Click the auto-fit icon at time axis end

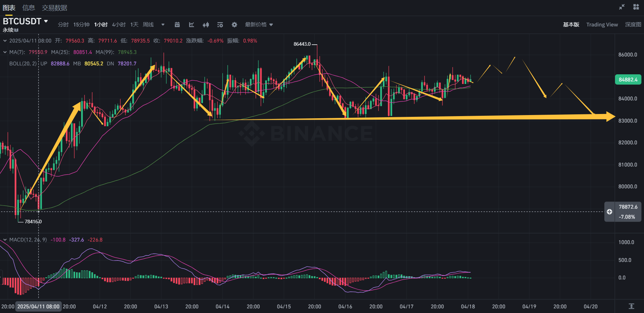tap(631, 306)
